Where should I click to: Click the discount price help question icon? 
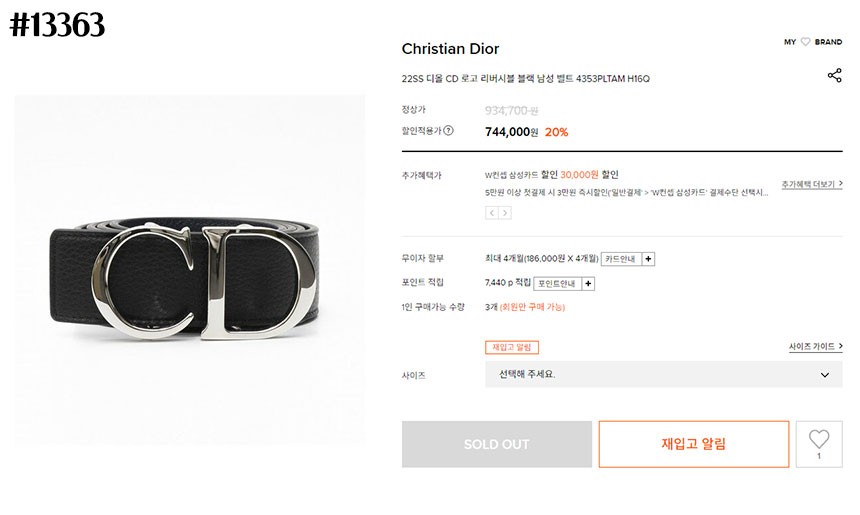coord(448,130)
